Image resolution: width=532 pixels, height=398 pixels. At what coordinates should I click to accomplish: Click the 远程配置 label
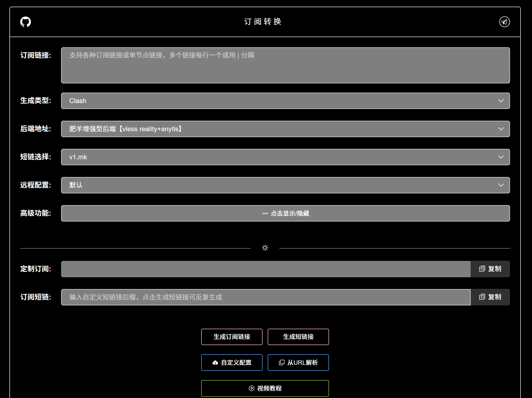(36, 185)
